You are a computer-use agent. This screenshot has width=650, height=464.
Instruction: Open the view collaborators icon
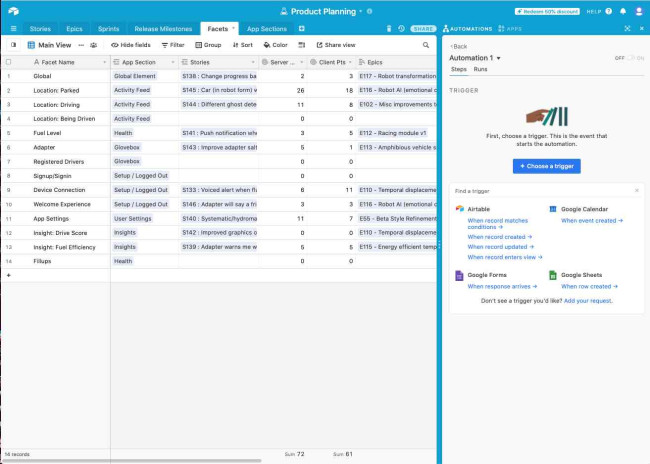point(94,45)
